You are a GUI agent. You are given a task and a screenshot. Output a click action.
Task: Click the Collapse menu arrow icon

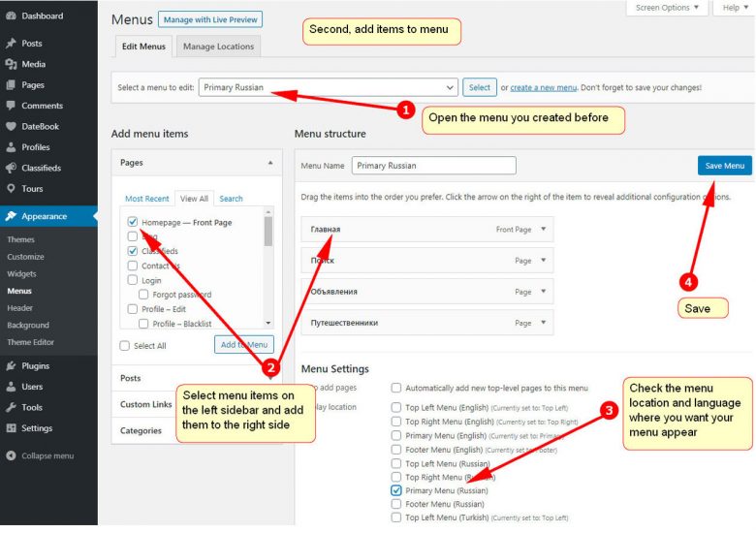pyautogui.click(x=11, y=455)
